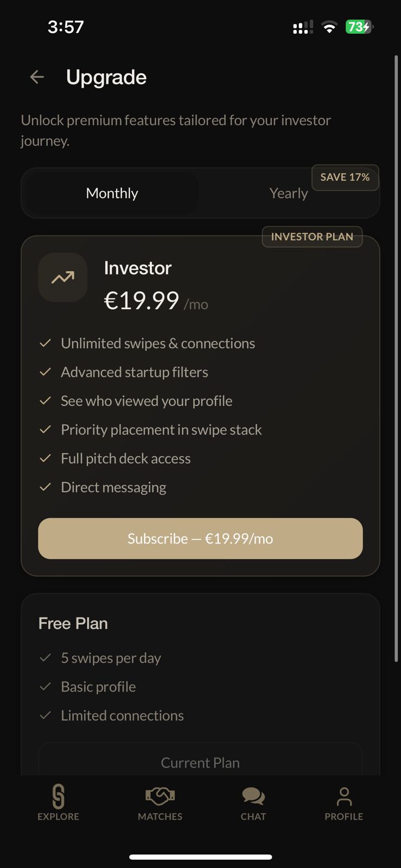Open the Explore tab icon
The height and width of the screenshot is (868, 401).
[x=58, y=797]
